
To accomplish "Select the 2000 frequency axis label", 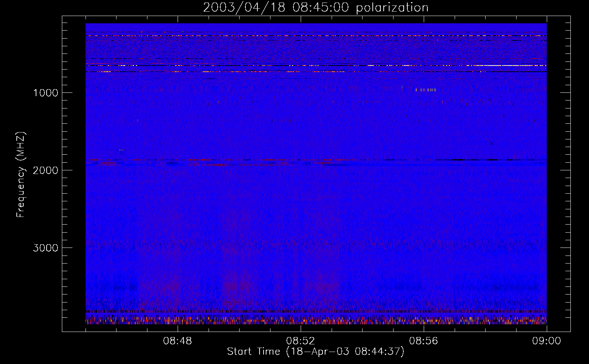I will click(46, 170).
